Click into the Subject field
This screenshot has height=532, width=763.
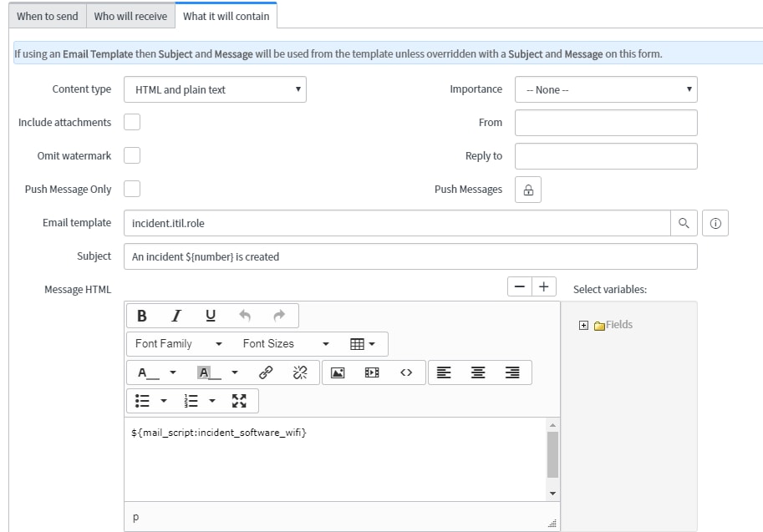(x=410, y=256)
